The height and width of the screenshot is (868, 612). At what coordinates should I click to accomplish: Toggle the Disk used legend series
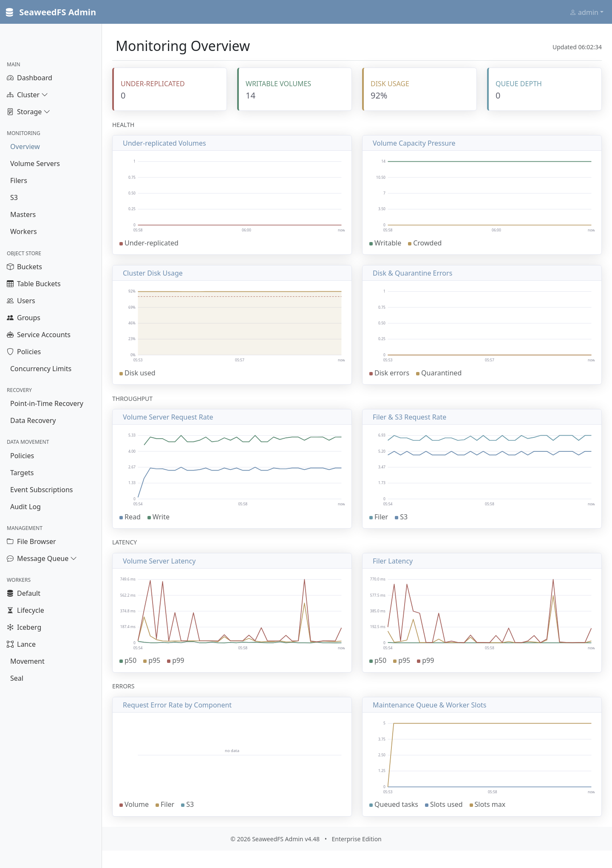[x=137, y=373]
